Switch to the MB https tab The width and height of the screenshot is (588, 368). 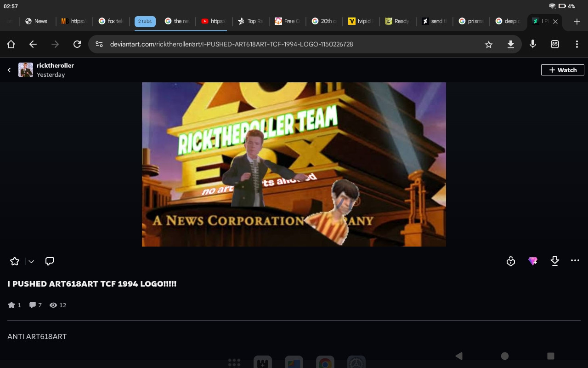pyautogui.click(x=74, y=21)
